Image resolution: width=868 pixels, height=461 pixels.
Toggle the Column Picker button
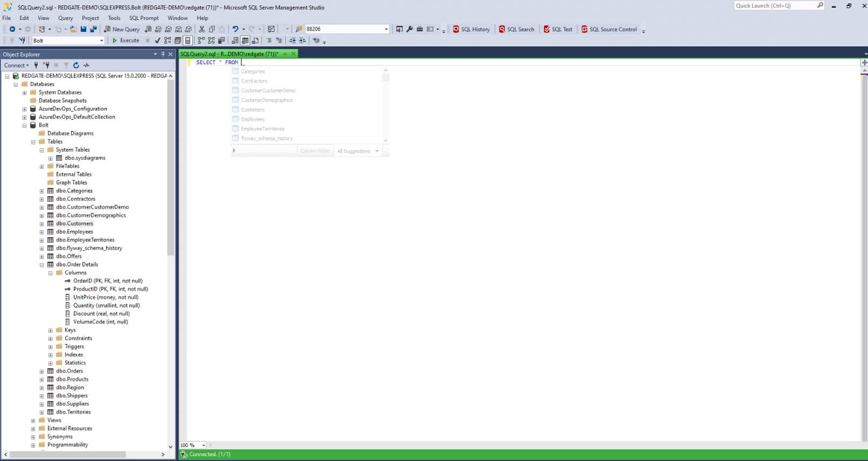pos(315,151)
